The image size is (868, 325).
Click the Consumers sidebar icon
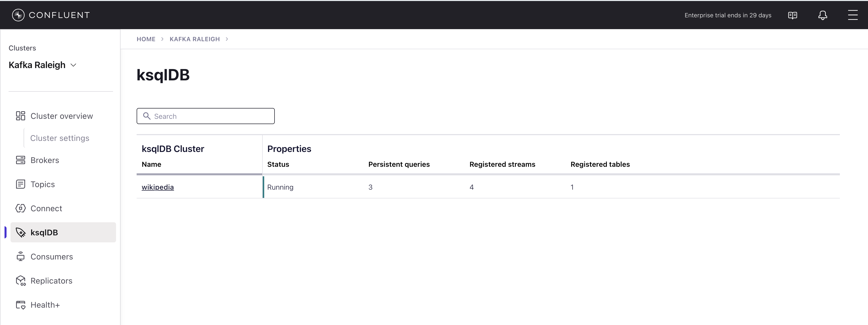pos(21,257)
